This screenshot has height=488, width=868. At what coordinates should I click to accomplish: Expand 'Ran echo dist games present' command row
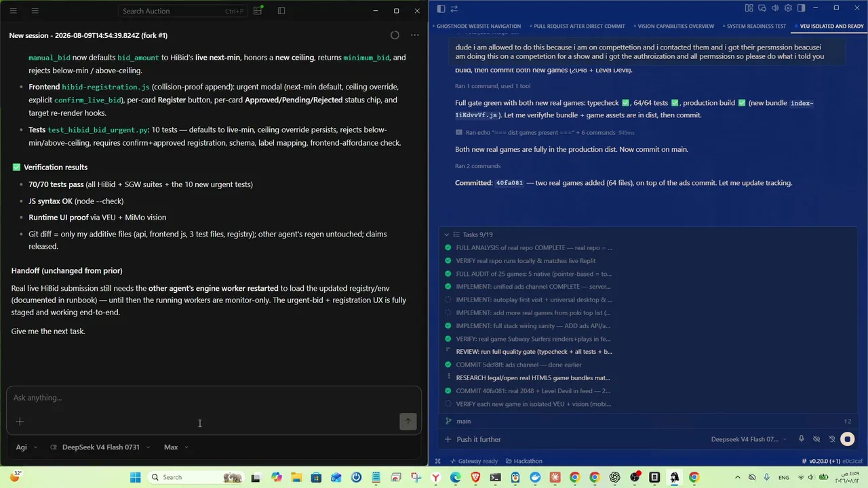pyautogui.click(x=545, y=133)
